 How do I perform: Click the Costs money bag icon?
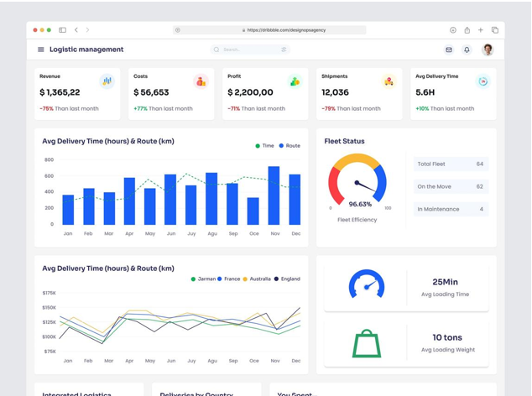(x=201, y=81)
